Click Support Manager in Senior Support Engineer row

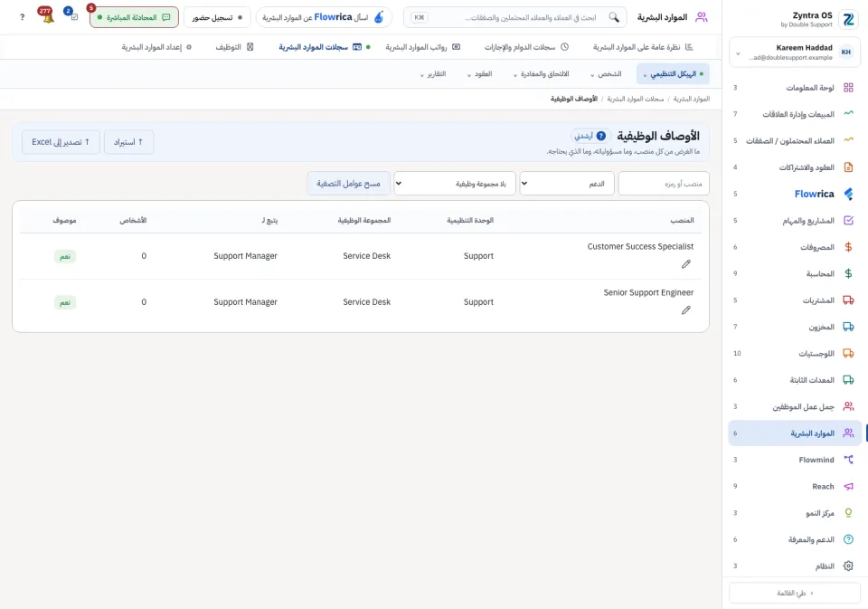tap(245, 302)
